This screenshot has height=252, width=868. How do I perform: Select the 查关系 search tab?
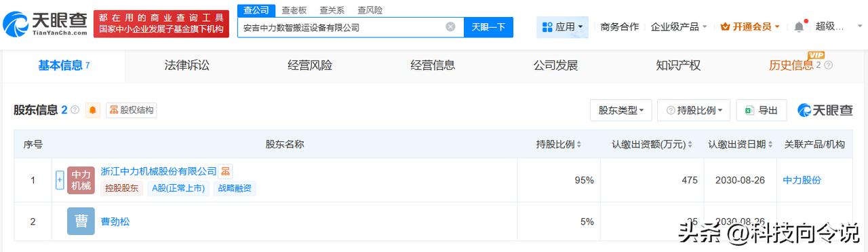click(332, 10)
